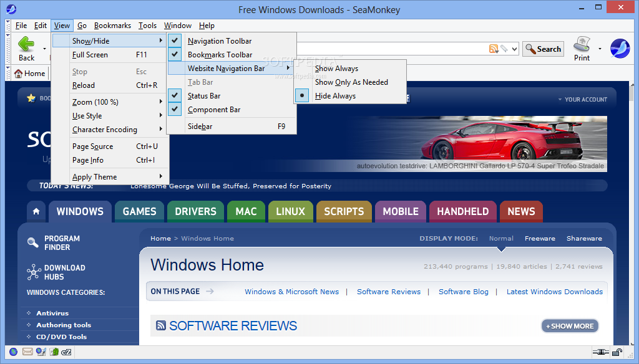639x364 pixels.
Task: Click the page vertical scrollbar up arrow
Action: 632,85
